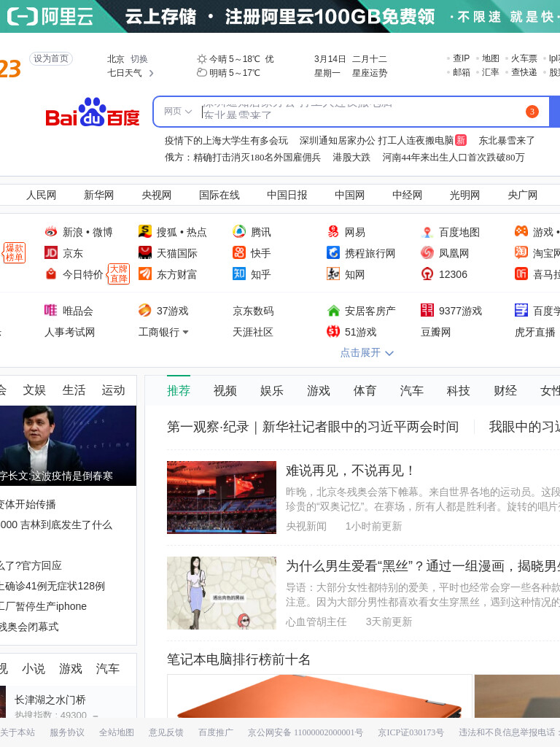
Task: Click 虎牙直播 site link
Action: [534, 332]
